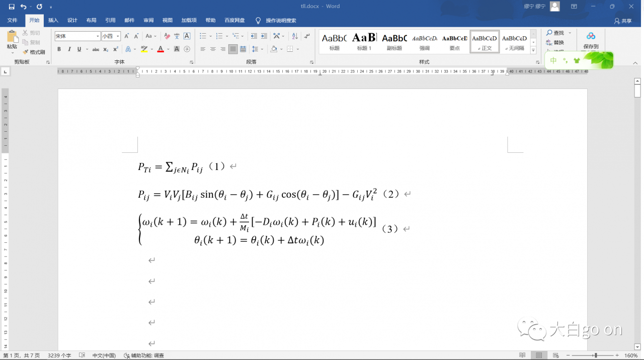Toggle show/hide paragraph marks
The width and height of the screenshot is (644, 360).
[x=307, y=36]
